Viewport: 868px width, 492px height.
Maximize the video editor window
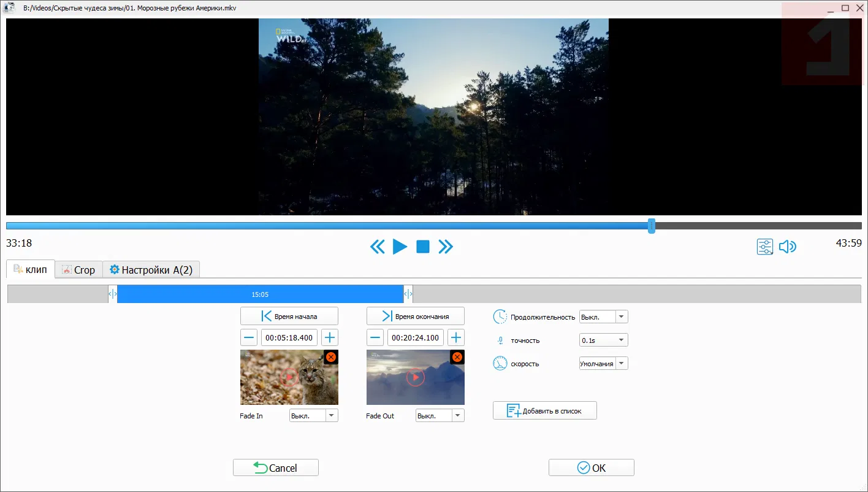(x=845, y=8)
